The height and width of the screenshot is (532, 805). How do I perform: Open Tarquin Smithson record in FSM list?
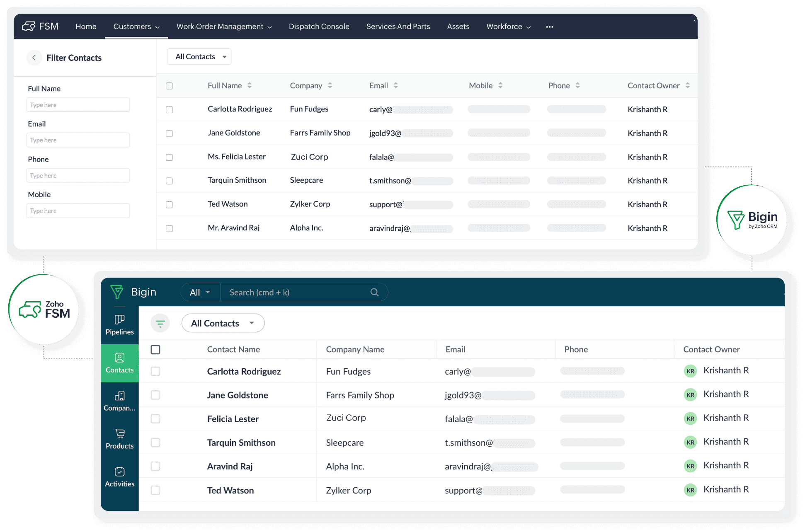tap(237, 180)
